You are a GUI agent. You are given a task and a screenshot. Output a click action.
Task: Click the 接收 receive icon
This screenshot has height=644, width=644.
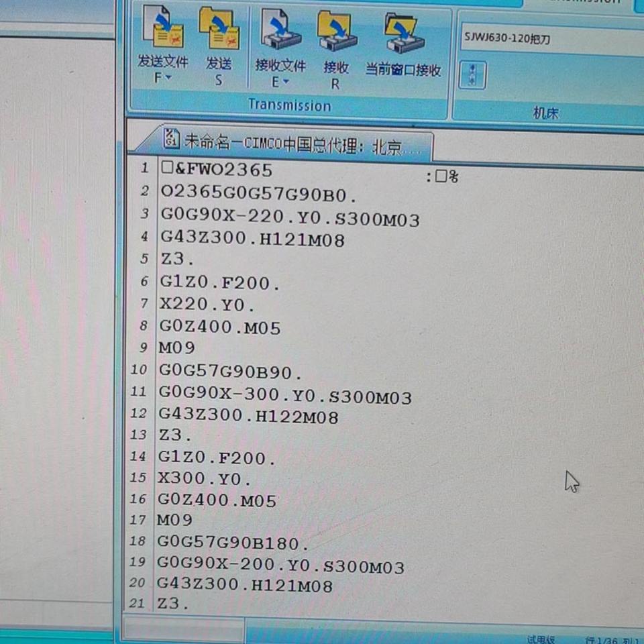336,32
